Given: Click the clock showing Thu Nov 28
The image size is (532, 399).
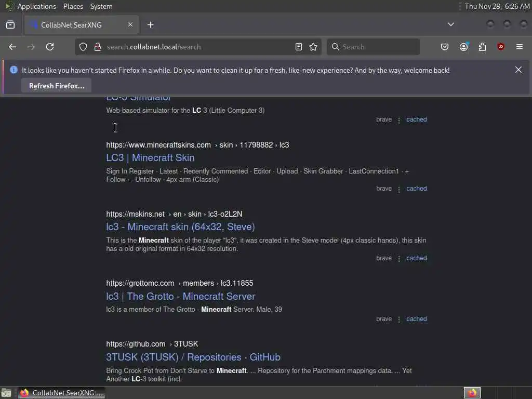Looking at the screenshot, I should 497,6.
